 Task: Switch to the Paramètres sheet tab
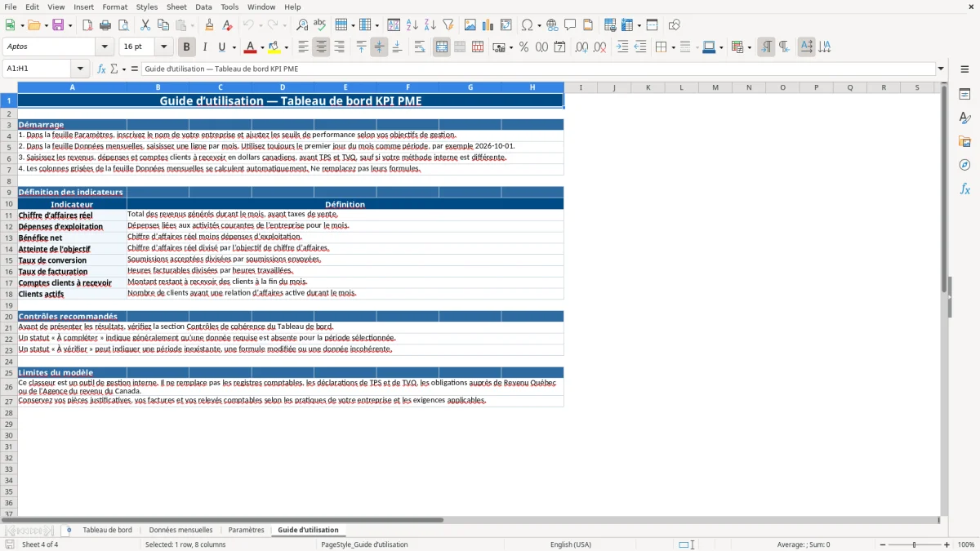246,531
